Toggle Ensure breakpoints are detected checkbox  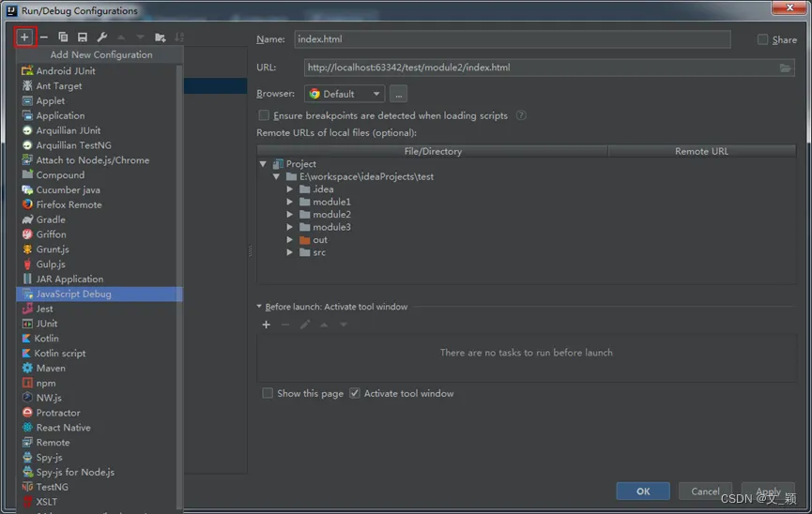(264, 115)
